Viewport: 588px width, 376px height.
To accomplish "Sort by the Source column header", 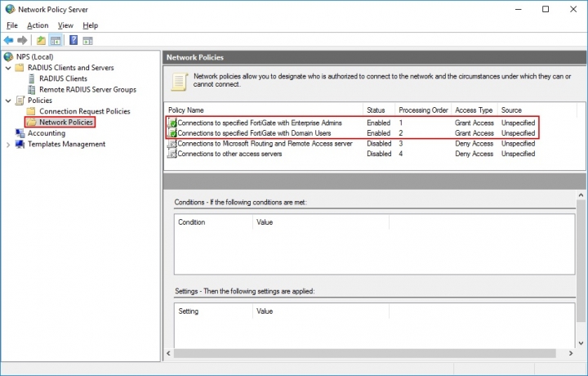I will point(537,110).
